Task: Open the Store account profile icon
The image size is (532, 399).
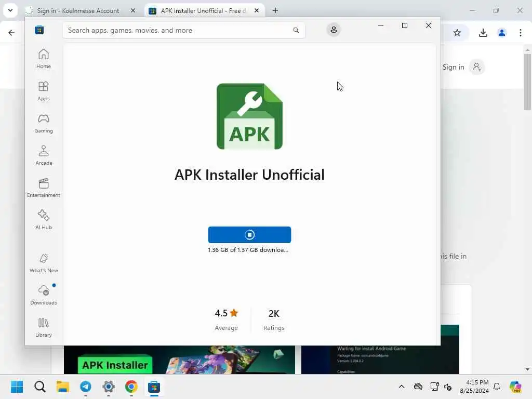Action: 334,30
